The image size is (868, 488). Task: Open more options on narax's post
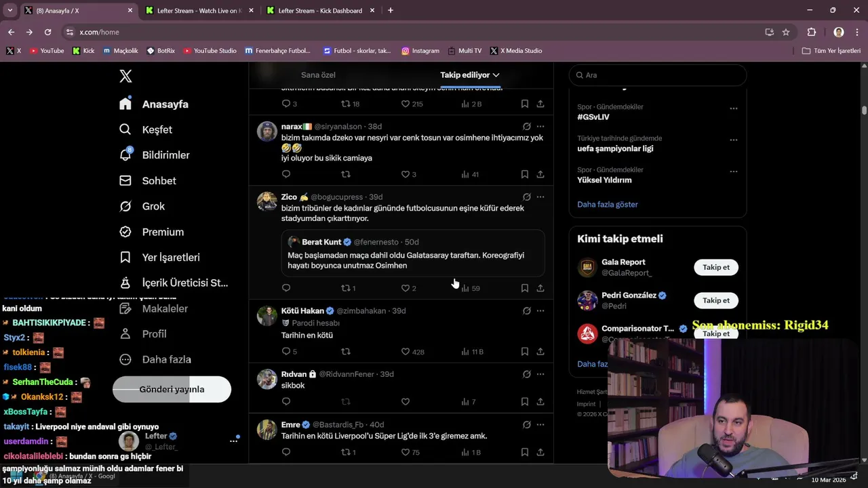click(540, 127)
